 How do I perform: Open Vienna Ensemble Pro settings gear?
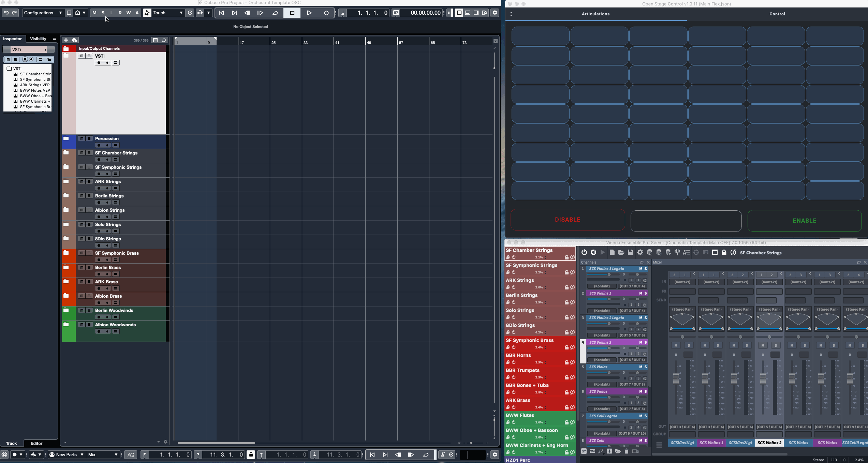[640, 253]
